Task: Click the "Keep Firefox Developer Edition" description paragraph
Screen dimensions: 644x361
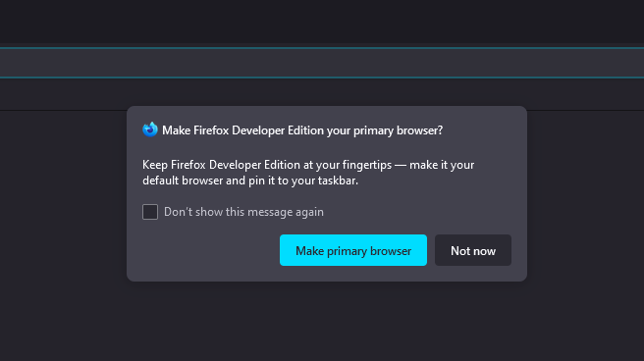Action: 308,173
